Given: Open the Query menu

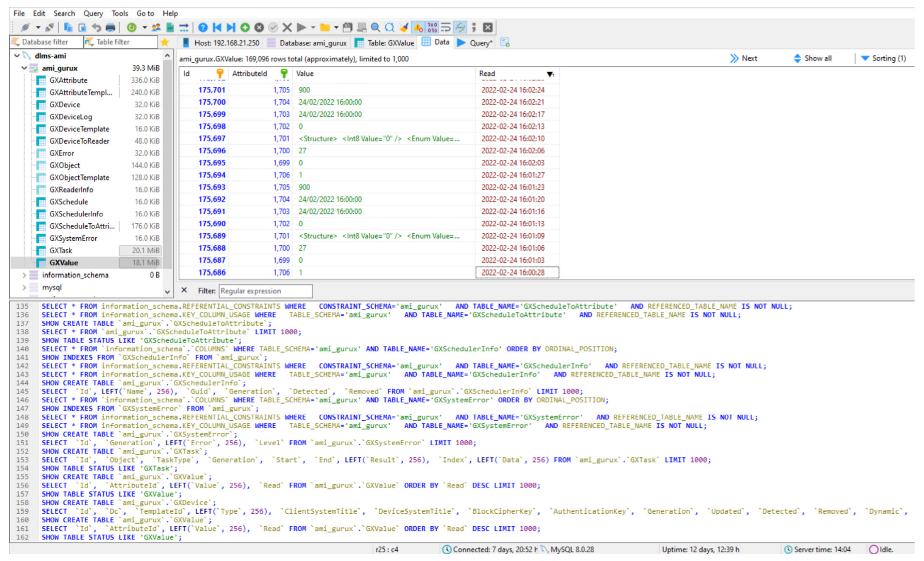Looking at the screenshot, I should point(93,13).
